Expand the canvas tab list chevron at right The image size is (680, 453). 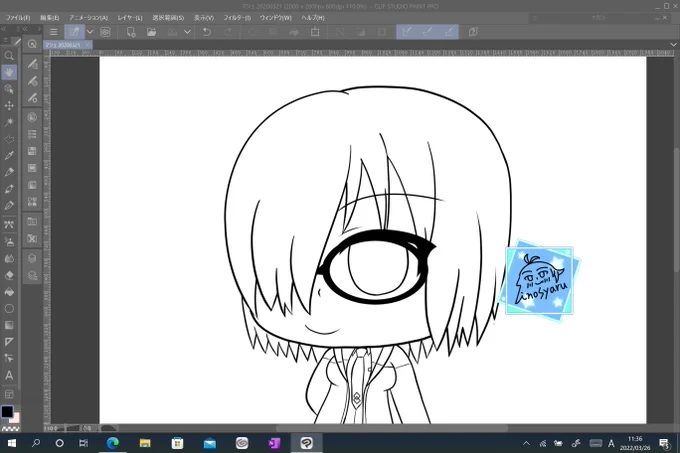point(673,45)
